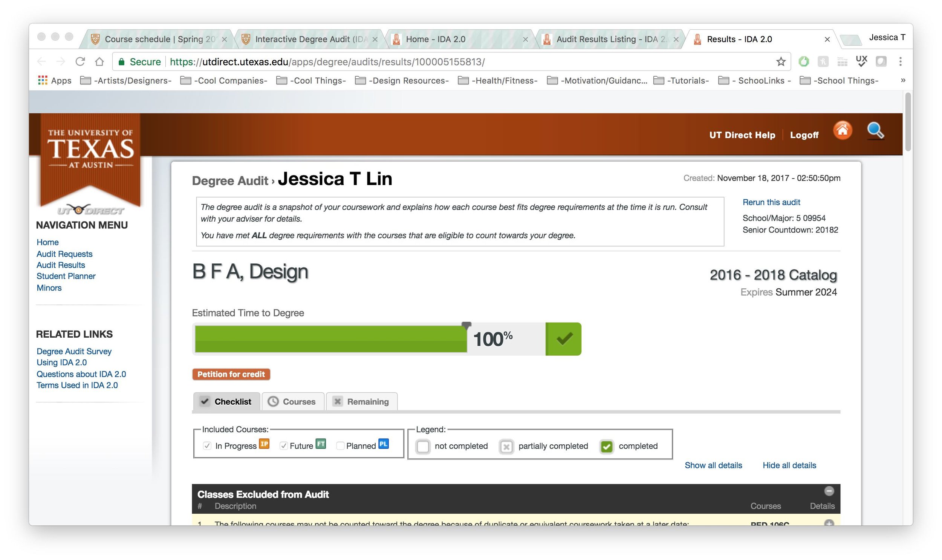
Task: Open Student Planner in navigation menu
Action: tap(66, 276)
